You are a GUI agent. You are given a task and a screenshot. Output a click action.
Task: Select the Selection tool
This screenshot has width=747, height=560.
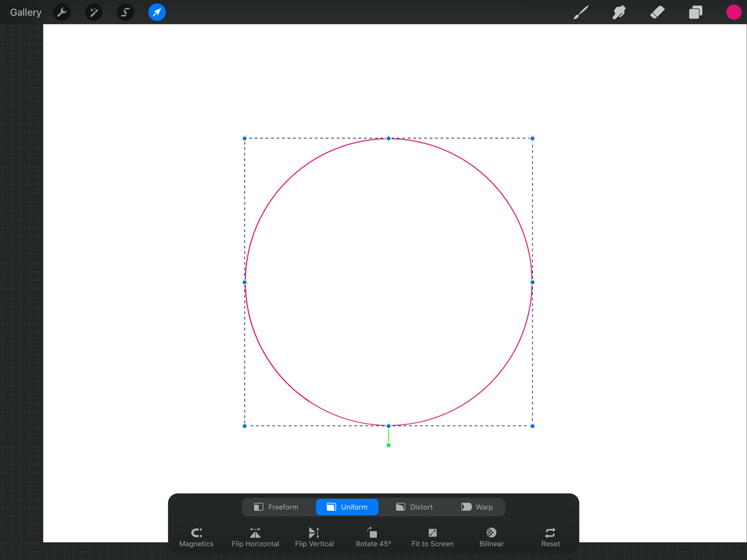tap(125, 12)
